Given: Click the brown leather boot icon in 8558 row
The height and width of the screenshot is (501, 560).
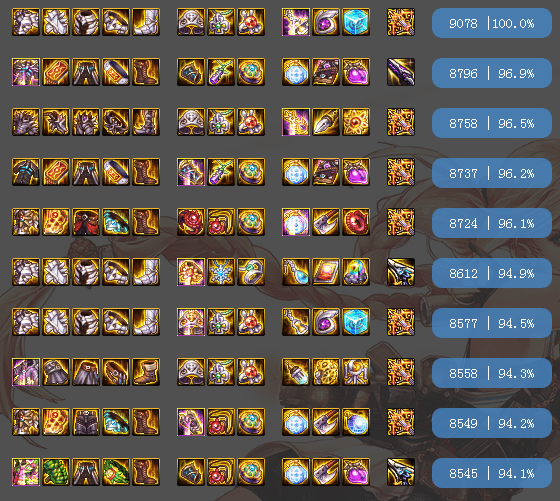Looking at the screenshot, I should click(146, 372).
